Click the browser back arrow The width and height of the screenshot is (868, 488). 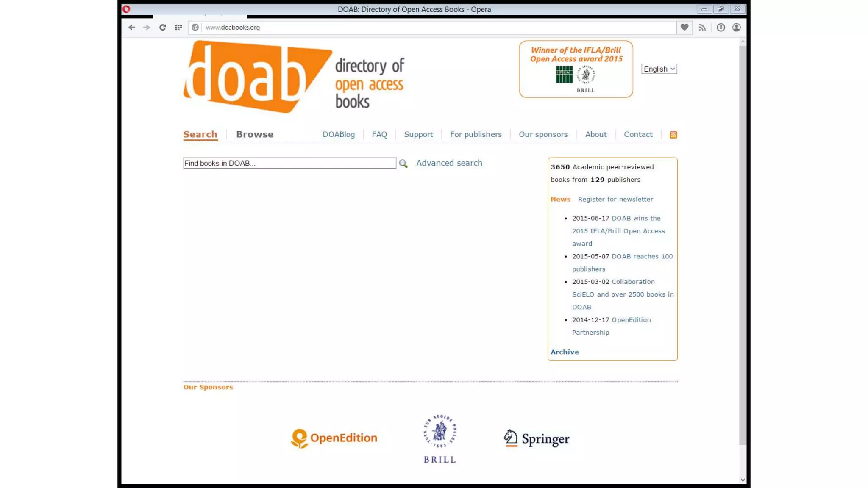132,28
